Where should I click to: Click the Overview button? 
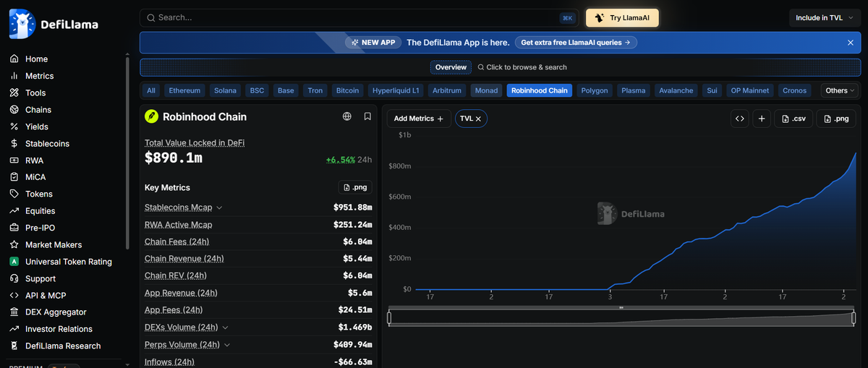[451, 67]
